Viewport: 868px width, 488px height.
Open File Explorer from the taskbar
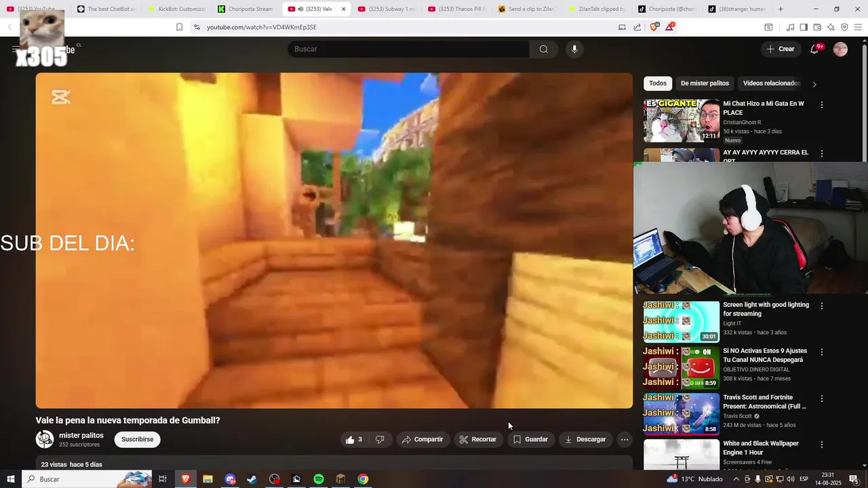coord(208,479)
